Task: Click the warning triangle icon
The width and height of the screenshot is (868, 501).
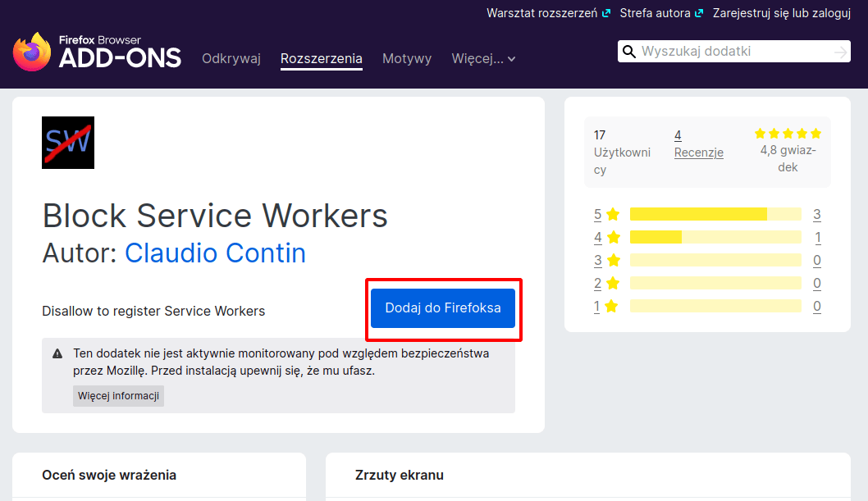Action: pyautogui.click(x=57, y=354)
